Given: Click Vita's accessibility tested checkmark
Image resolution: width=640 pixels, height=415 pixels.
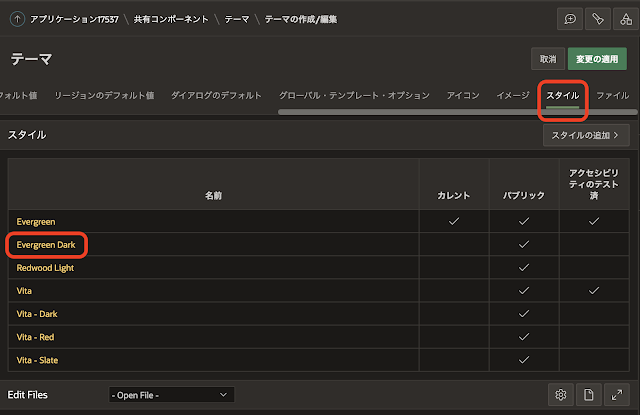Looking at the screenshot, I should 594,291.
